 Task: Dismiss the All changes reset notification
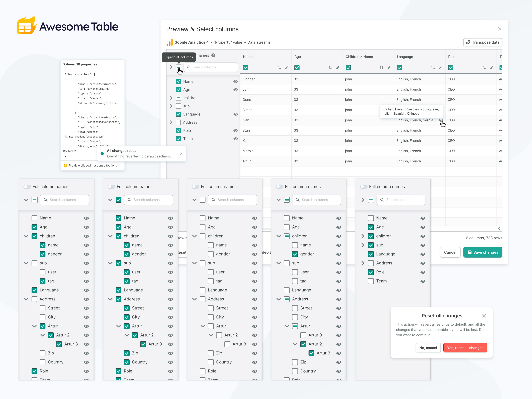click(x=181, y=153)
